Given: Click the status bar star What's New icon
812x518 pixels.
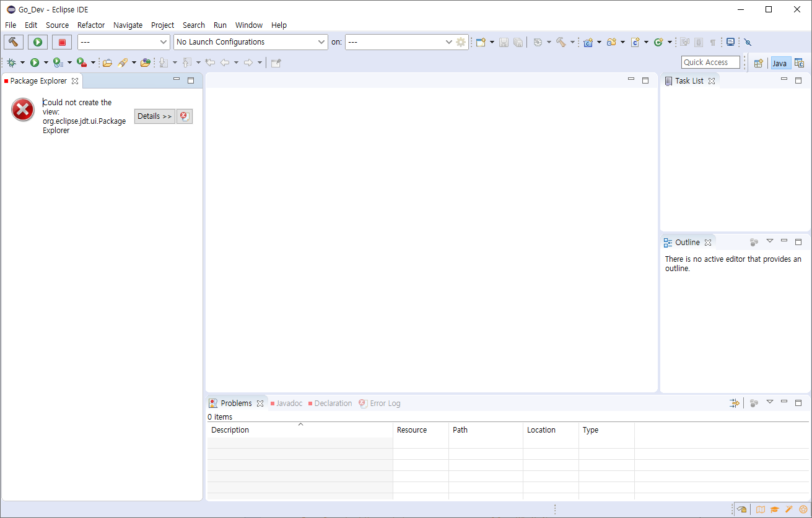Looking at the screenshot, I should pos(803,509).
